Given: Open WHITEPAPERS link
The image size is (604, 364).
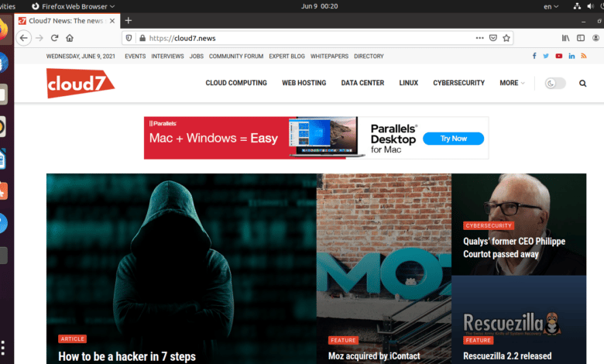Looking at the screenshot, I should click(x=329, y=57).
